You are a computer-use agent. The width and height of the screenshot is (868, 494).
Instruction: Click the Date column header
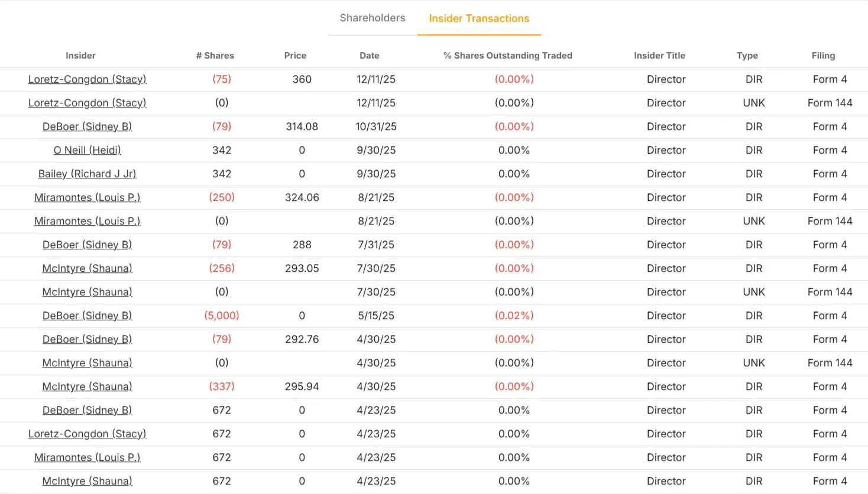coord(370,56)
